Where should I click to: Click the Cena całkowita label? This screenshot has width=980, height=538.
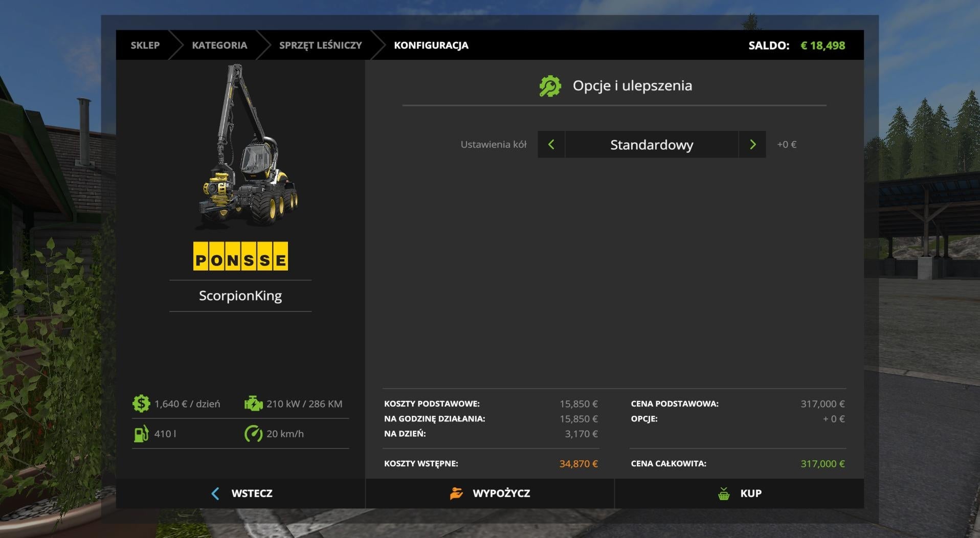(x=669, y=463)
